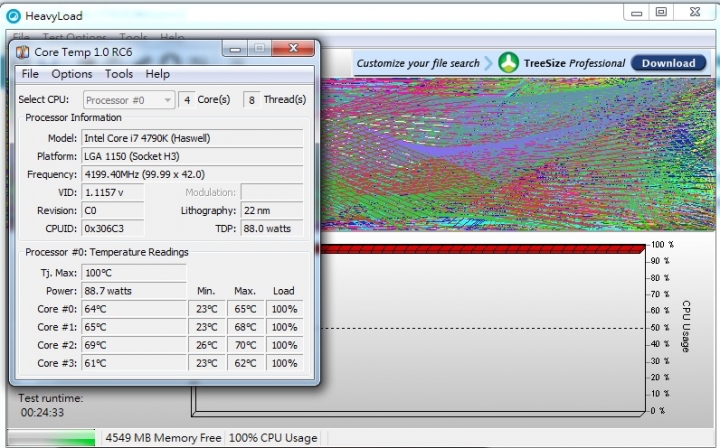Open the Tools menu in Core Temp
The image size is (720, 448).
click(119, 74)
